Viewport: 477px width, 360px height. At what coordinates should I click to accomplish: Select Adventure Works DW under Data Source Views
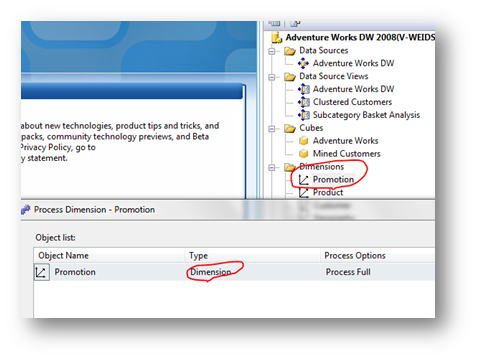353,89
